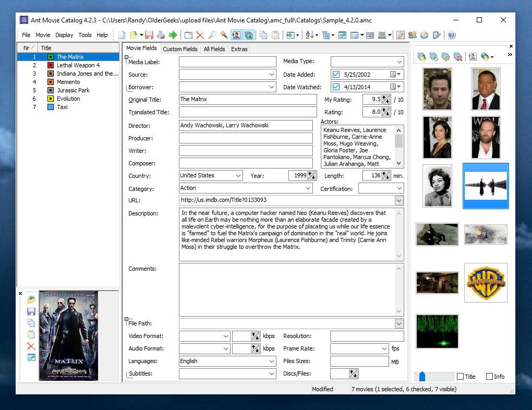Open the Movie menu
The image size is (532, 410).
point(43,35)
